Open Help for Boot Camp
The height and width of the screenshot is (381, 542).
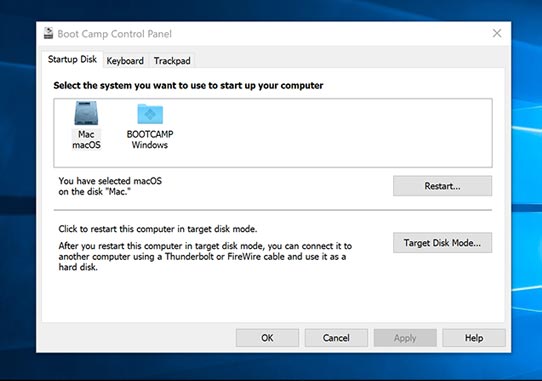click(474, 338)
